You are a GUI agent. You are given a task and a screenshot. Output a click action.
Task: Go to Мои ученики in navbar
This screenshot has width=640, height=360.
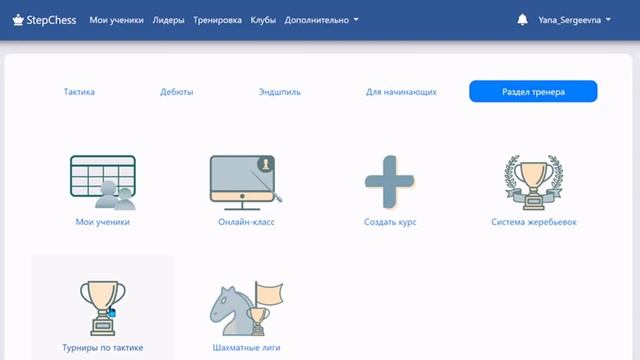point(116,20)
